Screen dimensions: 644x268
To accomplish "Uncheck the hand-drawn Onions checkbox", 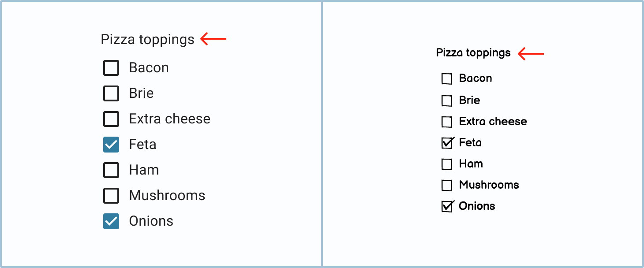I will (x=447, y=207).
